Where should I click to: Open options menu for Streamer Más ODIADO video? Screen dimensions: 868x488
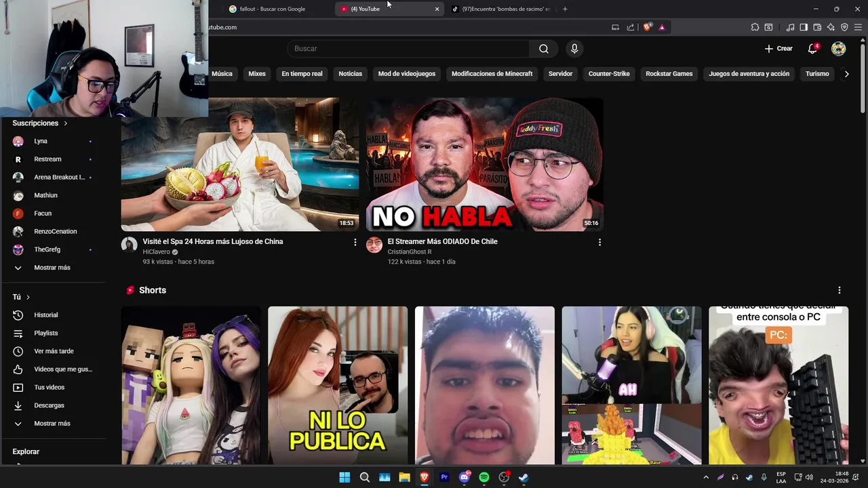click(x=599, y=242)
